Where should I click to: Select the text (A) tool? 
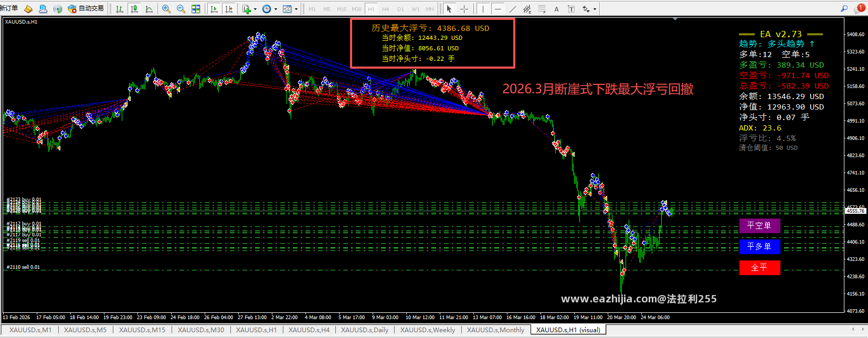coord(556,9)
